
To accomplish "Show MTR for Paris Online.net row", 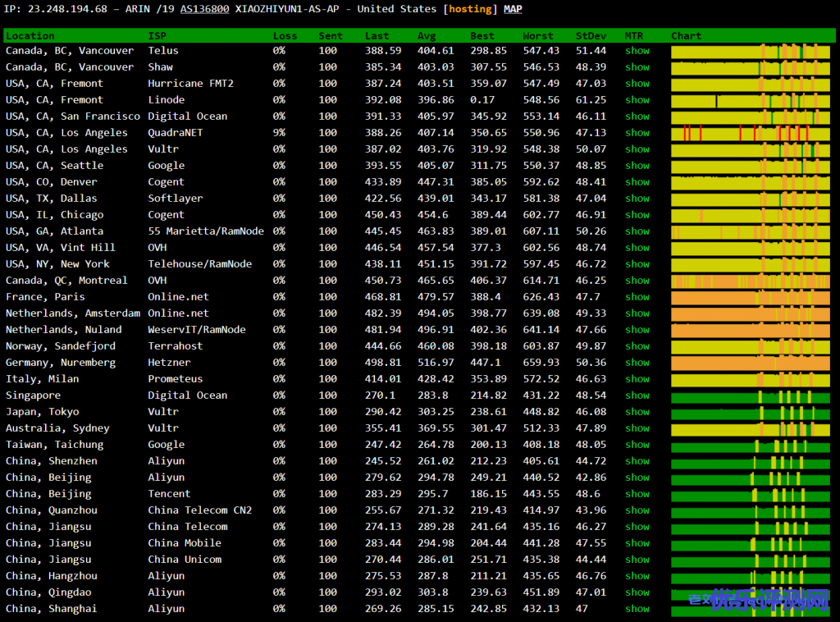I will coord(637,297).
